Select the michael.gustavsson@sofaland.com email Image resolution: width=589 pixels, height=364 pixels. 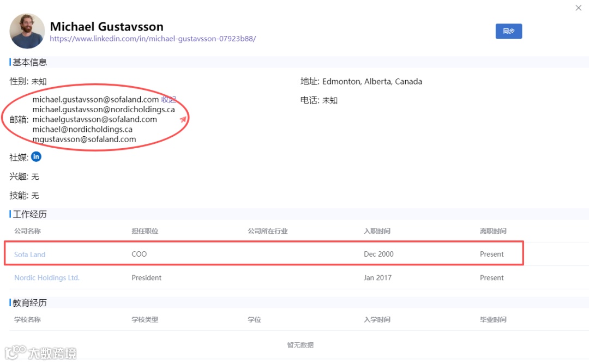click(x=95, y=99)
